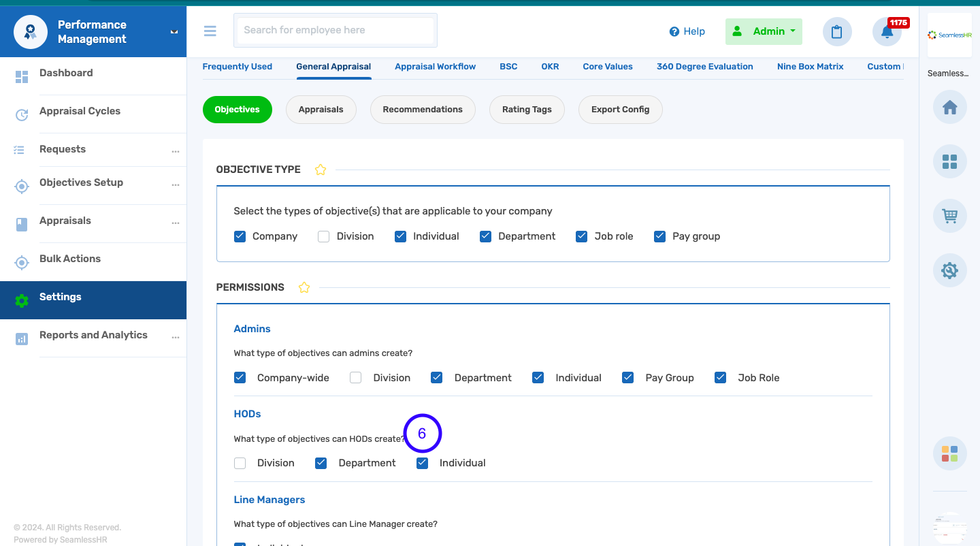Viewport: 980px width, 546px height.
Task: Click the employee search field
Action: tap(335, 30)
